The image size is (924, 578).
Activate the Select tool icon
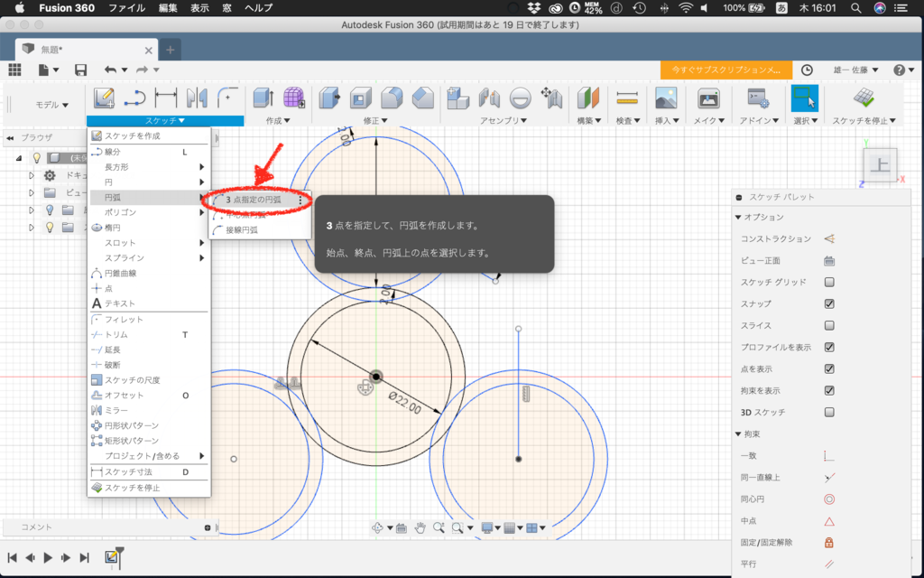tap(804, 98)
